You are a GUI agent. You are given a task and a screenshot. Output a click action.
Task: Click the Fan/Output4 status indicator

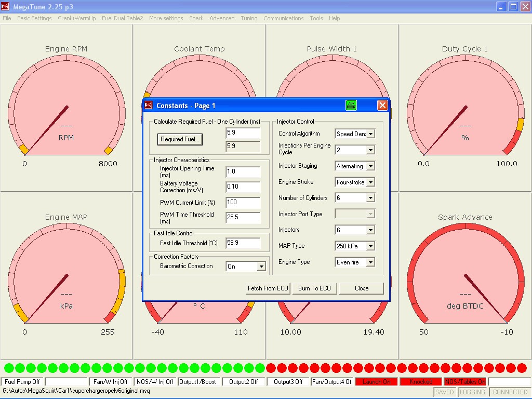(332, 382)
